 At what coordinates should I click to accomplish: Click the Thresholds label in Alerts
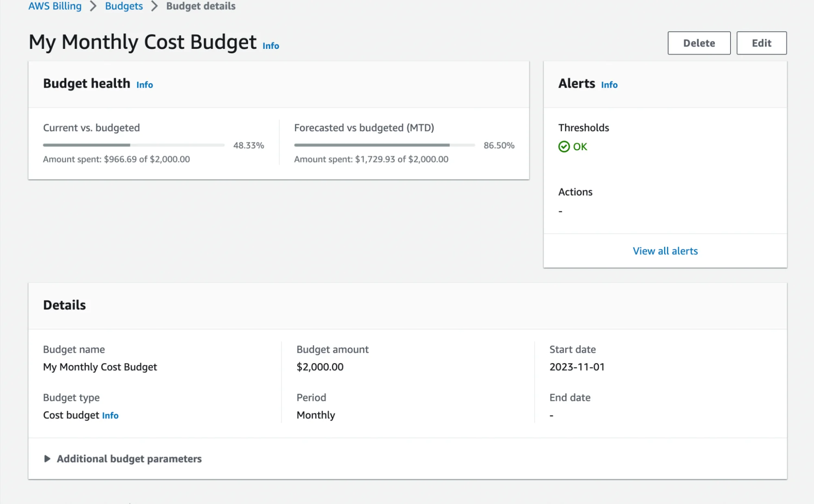coord(584,128)
